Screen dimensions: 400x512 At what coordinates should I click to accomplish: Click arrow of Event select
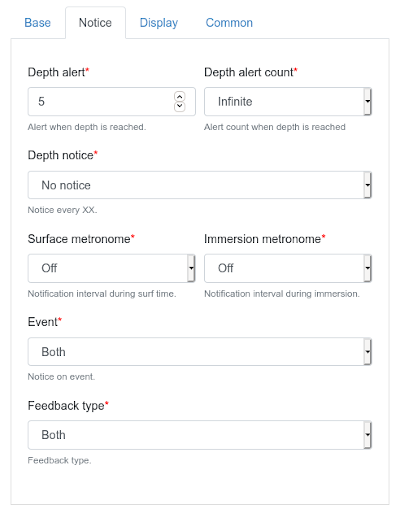(x=367, y=352)
